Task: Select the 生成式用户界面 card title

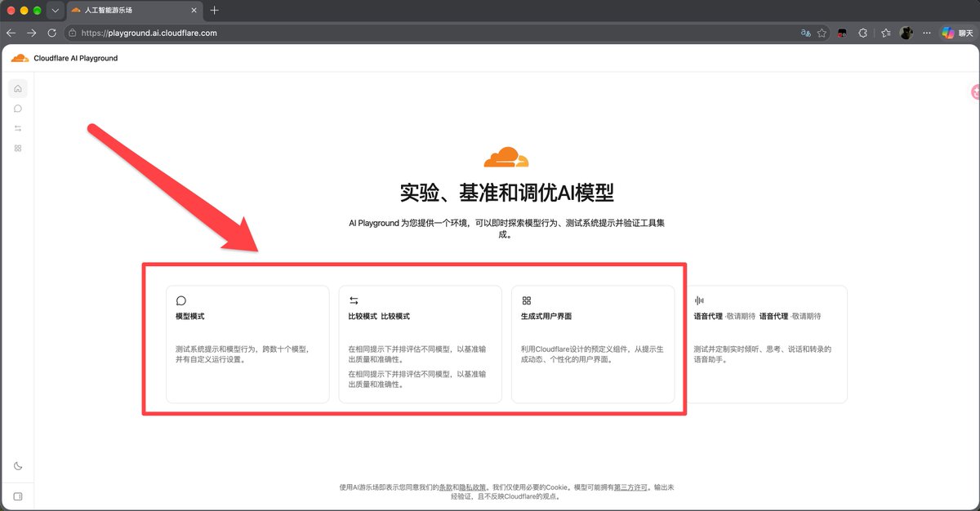Action: point(545,316)
